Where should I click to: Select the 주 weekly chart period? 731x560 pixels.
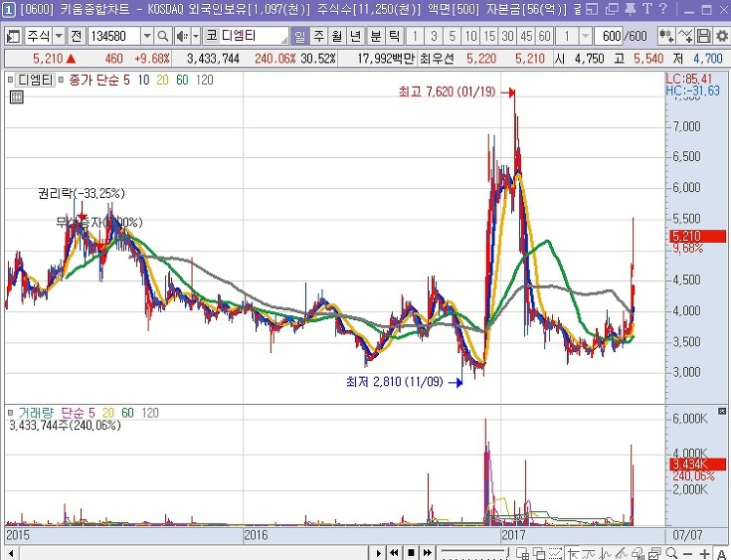point(318,36)
